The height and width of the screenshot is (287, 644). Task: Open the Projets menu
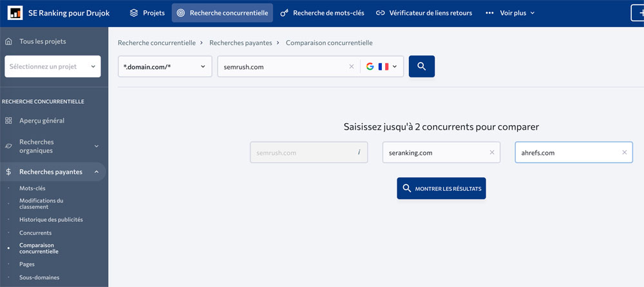point(147,13)
